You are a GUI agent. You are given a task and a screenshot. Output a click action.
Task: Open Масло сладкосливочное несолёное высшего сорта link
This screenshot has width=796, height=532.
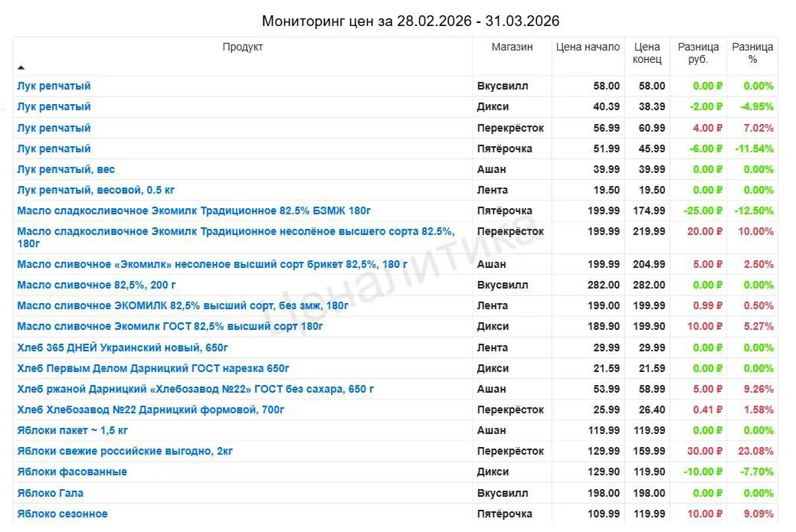click(x=236, y=237)
